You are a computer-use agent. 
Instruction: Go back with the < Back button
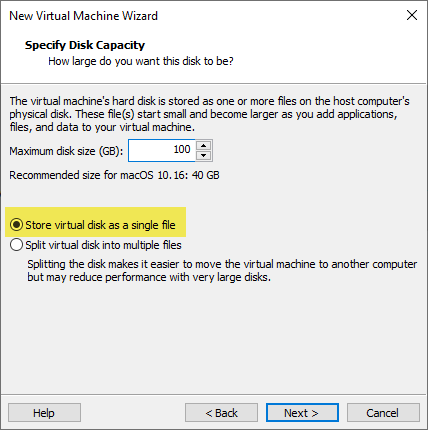(221, 413)
